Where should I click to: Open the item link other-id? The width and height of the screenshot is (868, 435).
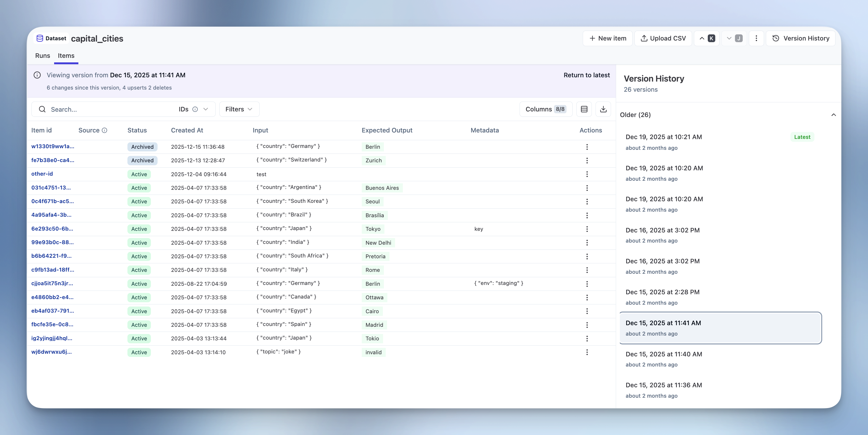(42, 174)
